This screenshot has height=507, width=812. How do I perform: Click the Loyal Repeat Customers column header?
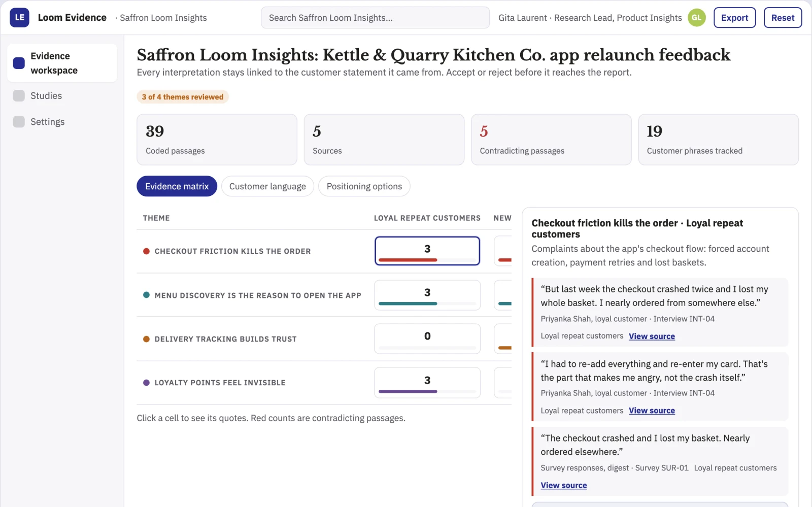tap(427, 218)
